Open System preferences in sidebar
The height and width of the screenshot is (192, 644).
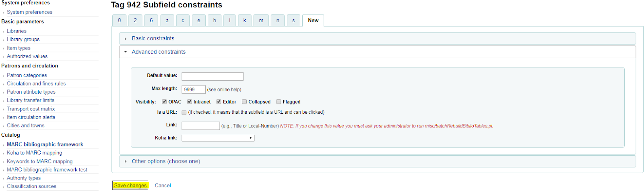29,12
